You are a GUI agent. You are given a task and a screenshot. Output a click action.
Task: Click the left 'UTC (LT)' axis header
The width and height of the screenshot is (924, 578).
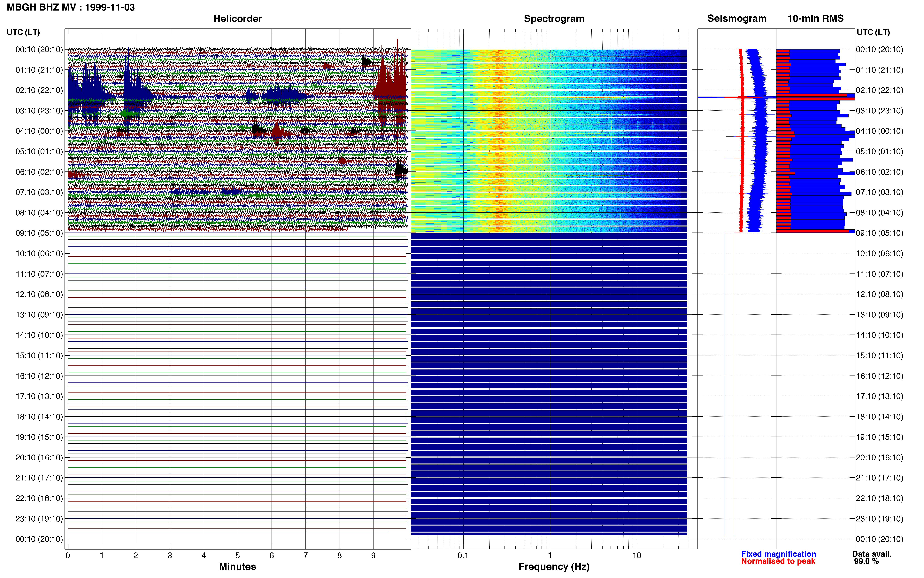point(23,32)
